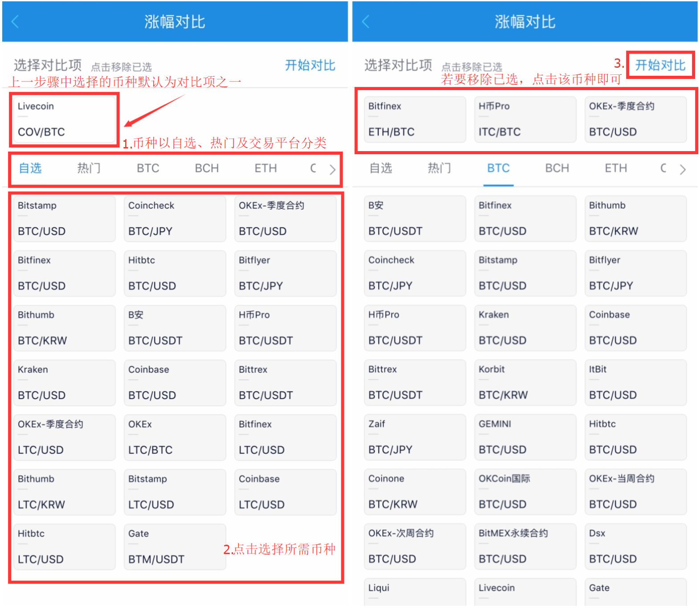Image resolution: width=700 pixels, height=608 pixels.
Task: Choose B安 BTC/USDT in left list
Action: (175, 328)
